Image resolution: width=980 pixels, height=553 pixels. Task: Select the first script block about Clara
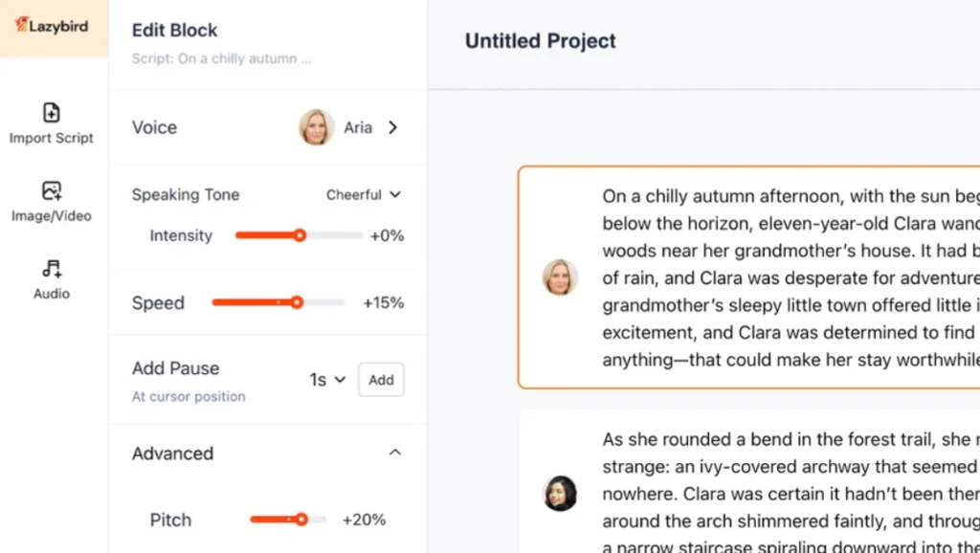click(x=766, y=277)
